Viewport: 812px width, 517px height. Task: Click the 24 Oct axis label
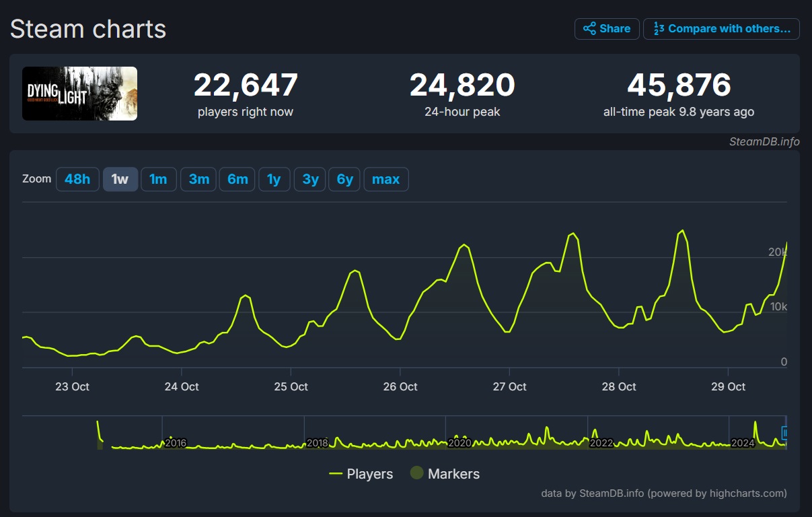click(x=182, y=386)
